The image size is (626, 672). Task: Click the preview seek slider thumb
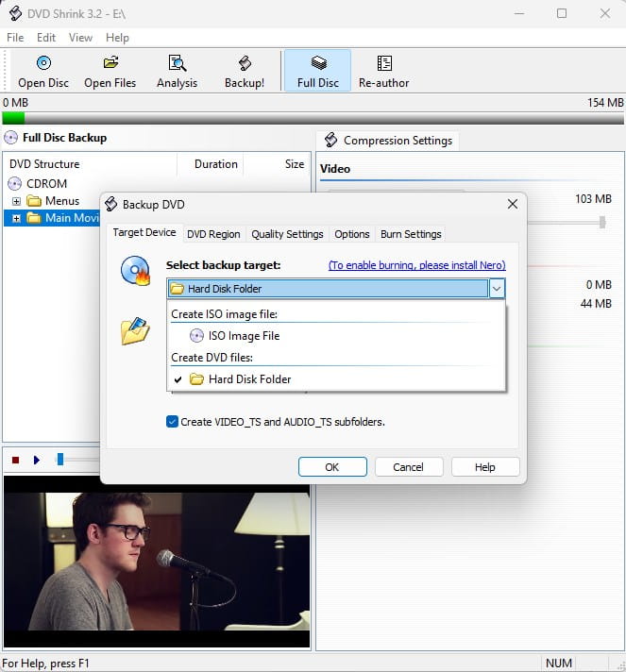pyautogui.click(x=60, y=460)
